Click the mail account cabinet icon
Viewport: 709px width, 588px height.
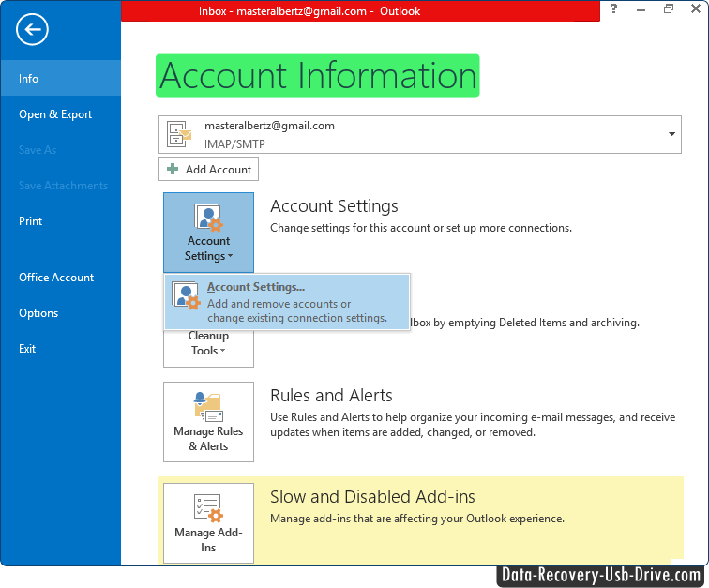tap(179, 134)
